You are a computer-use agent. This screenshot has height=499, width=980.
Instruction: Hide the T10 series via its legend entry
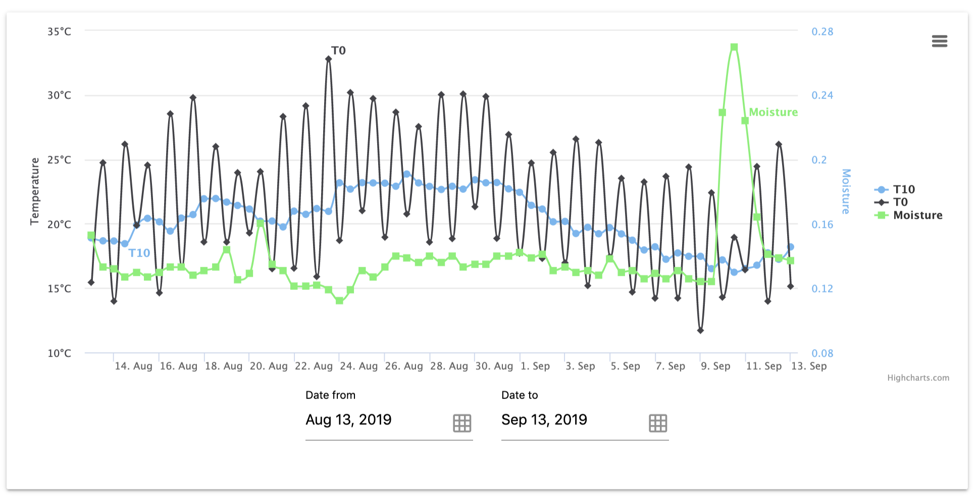(x=904, y=190)
